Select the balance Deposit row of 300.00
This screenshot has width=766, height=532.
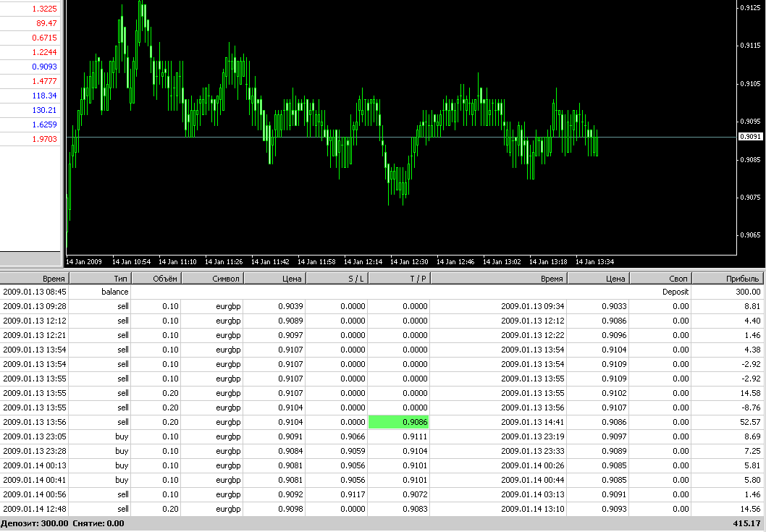click(382, 292)
